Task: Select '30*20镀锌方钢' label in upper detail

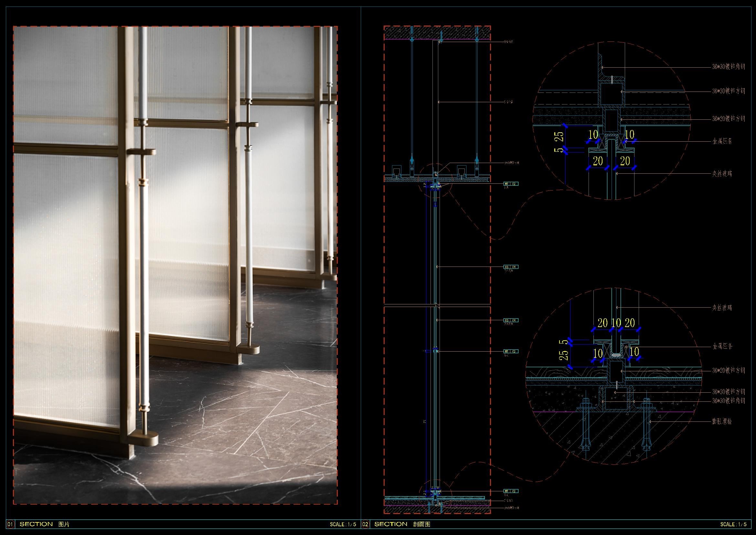Action: [x=728, y=119]
